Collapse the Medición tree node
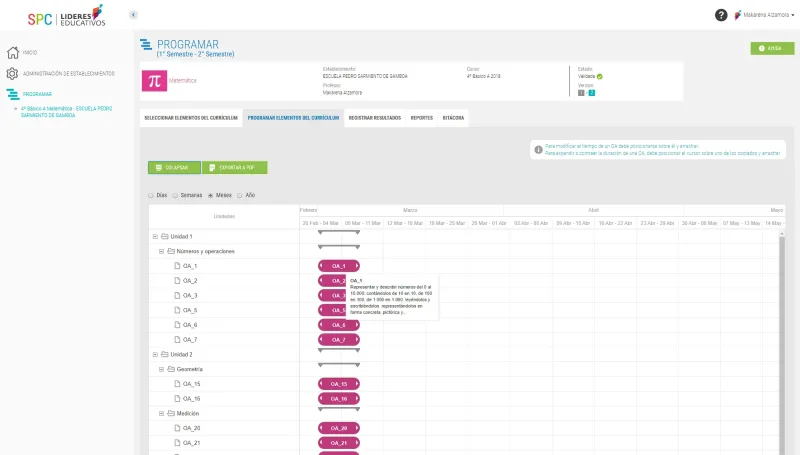Viewport: 800px width, 455px height. 161,414
